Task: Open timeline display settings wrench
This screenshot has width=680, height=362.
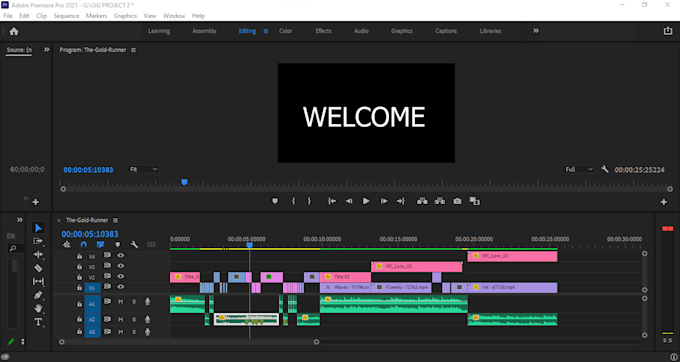Action: pos(134,245)
